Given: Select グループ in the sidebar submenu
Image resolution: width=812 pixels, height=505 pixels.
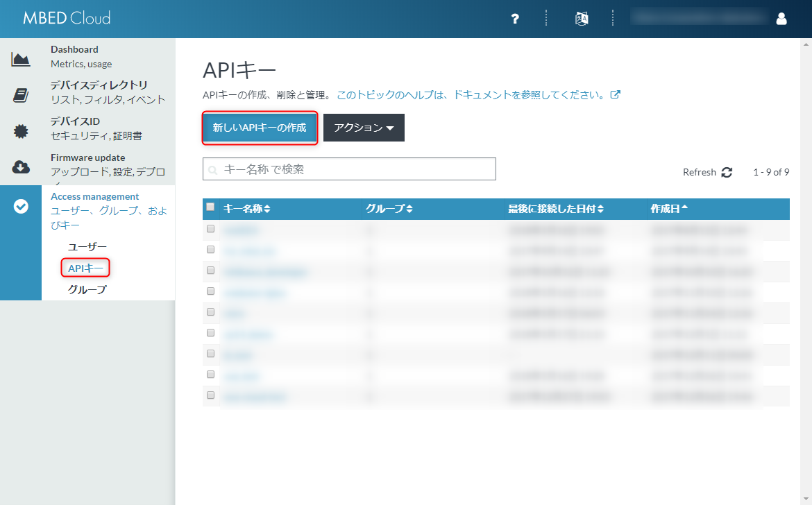Looking at the screenshot, I should [x=87, y=289].
